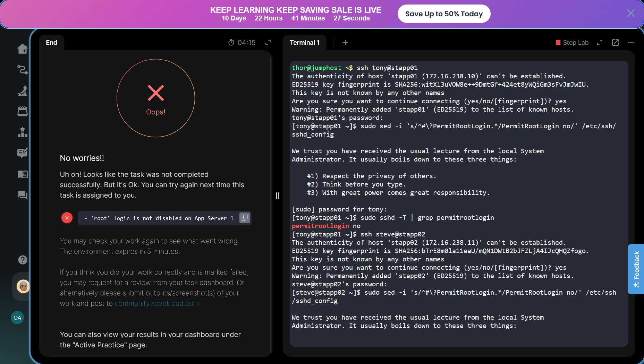This screenshot has height=364, width=644.
Task: Open the clapperboard courses icon
Action: [x=23, y=111]
